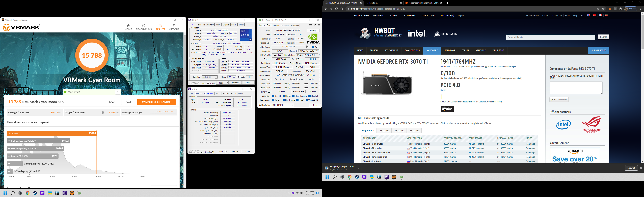This screenshot has width=644, height=197.
Task: Open Steam from left taskbar
Action: [x=35, y=193]
